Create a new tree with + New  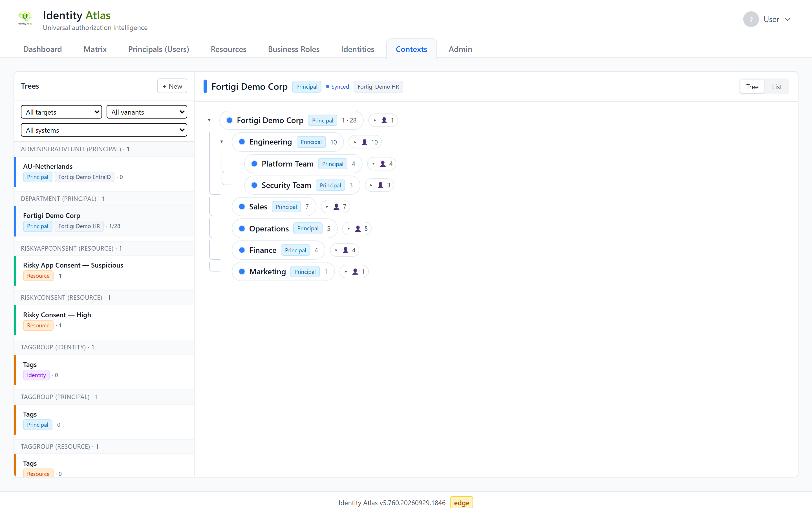[x=172, y=86]
